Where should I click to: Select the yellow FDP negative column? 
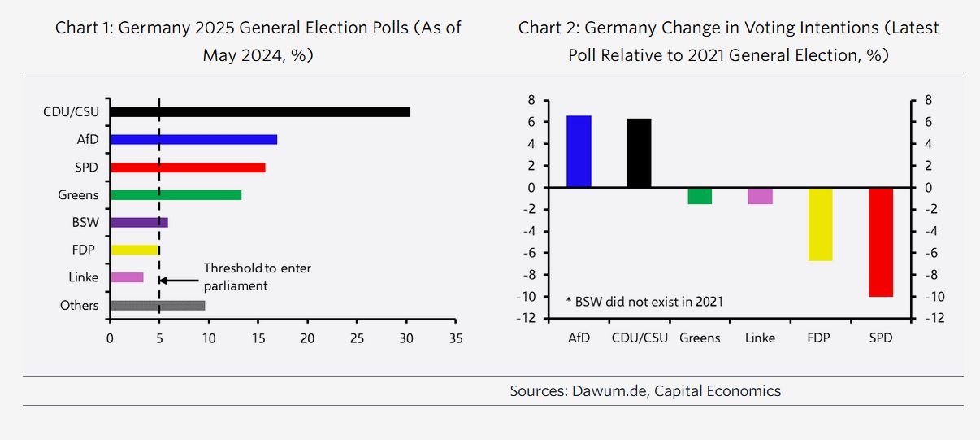coord(820,224)
